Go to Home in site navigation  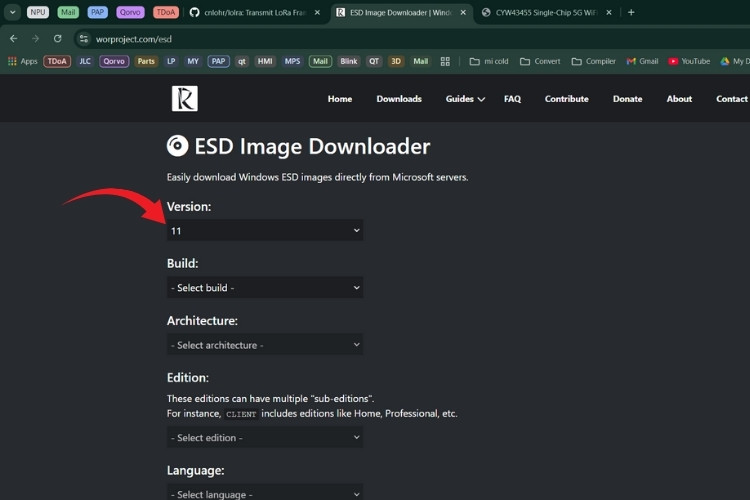tap(340, 99)
